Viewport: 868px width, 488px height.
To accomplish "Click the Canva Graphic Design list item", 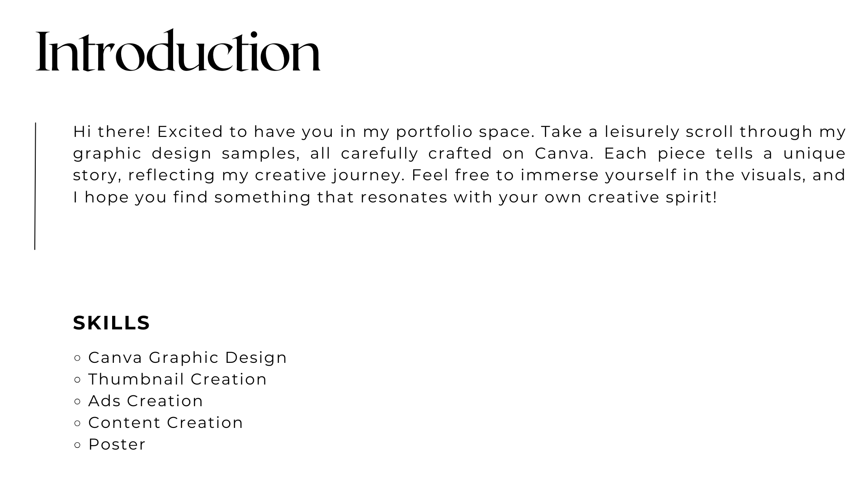I will coord(188,357).
